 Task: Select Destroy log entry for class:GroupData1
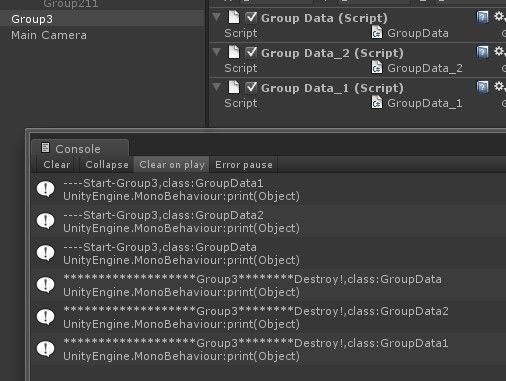click(269, 349)
